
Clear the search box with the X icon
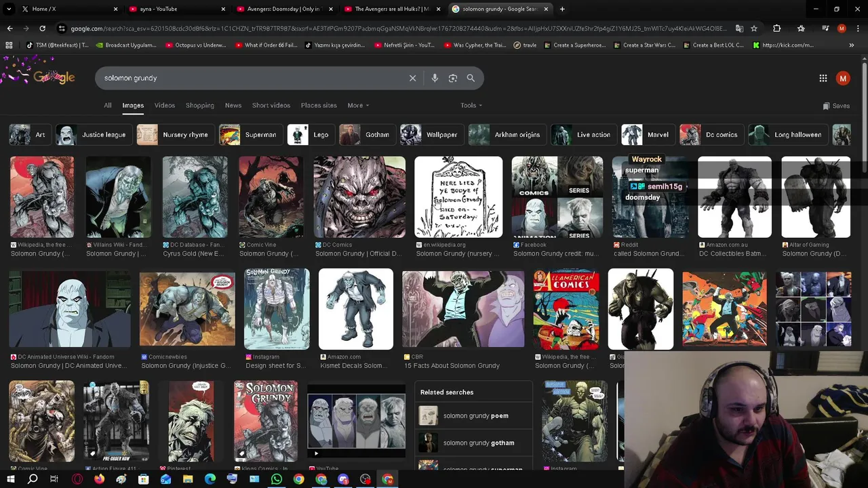[x=412, y=78]
